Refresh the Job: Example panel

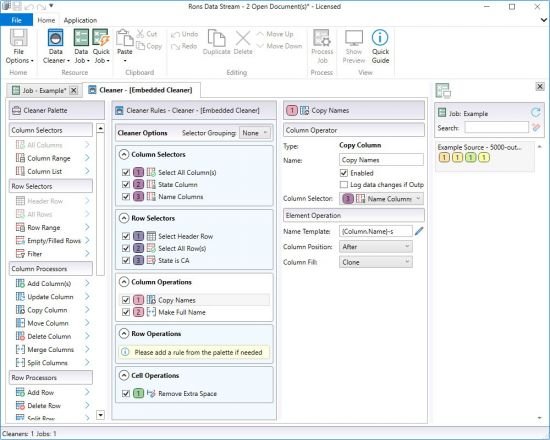click(x=536, y=113)
